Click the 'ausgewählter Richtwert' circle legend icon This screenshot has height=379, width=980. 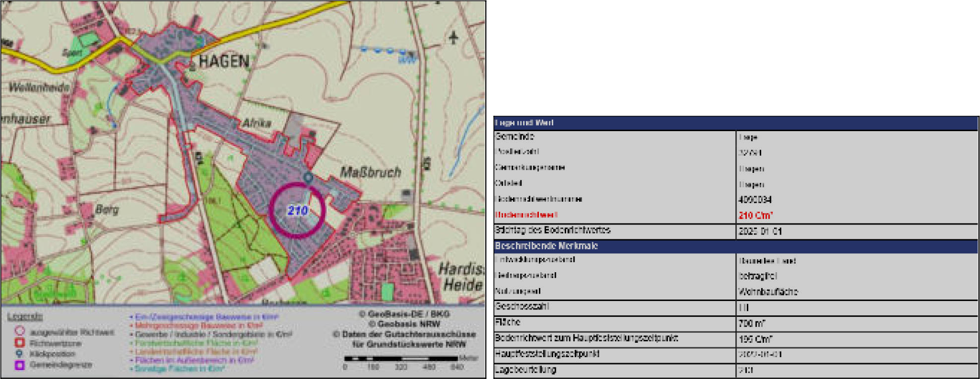coord(20,331)
